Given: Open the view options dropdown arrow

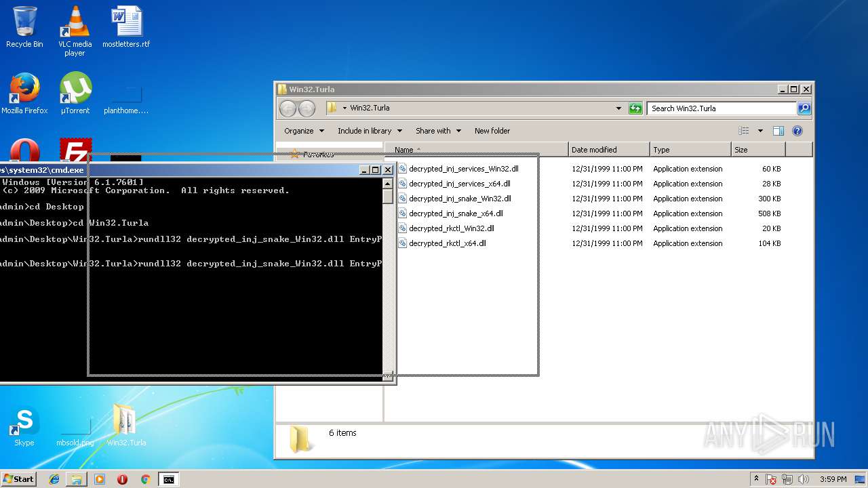Looking at the screenshot, I should pyautogui.click(x=760, y=131).
